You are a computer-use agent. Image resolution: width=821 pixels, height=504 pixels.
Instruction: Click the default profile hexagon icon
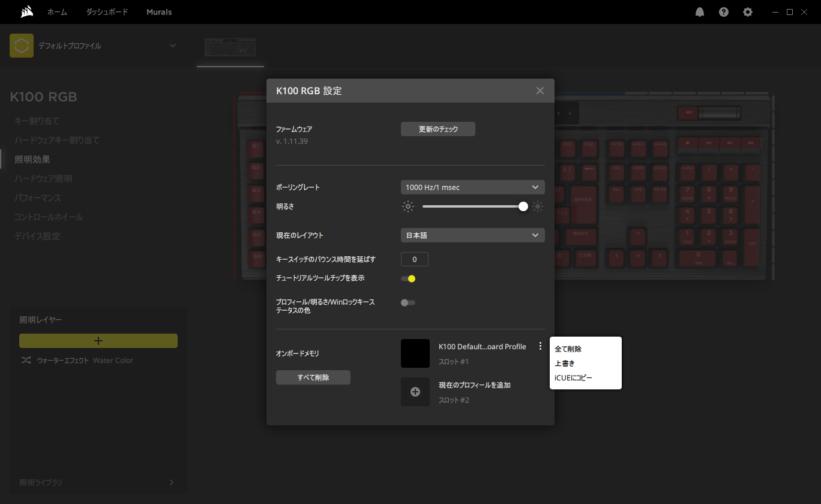coord(22,46)
